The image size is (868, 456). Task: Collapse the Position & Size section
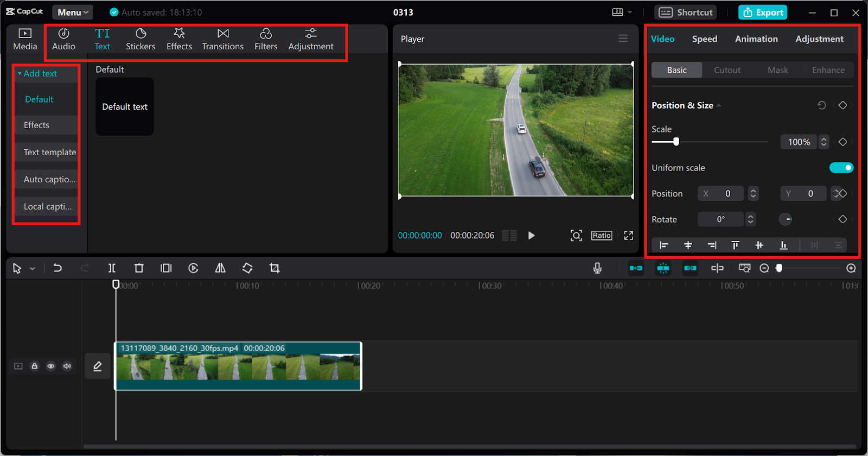point(719,106)
